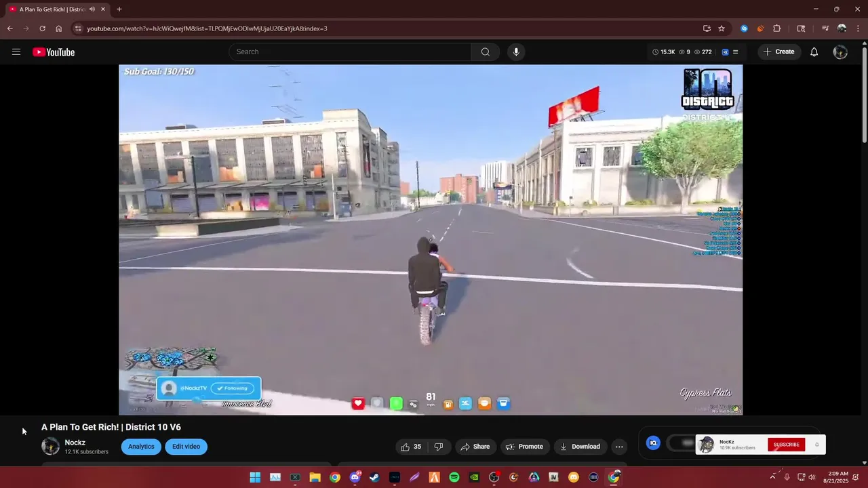Image resolution: width=868 pixels, height=488 pixels.
Task: Reload the page
Action: 42,28
